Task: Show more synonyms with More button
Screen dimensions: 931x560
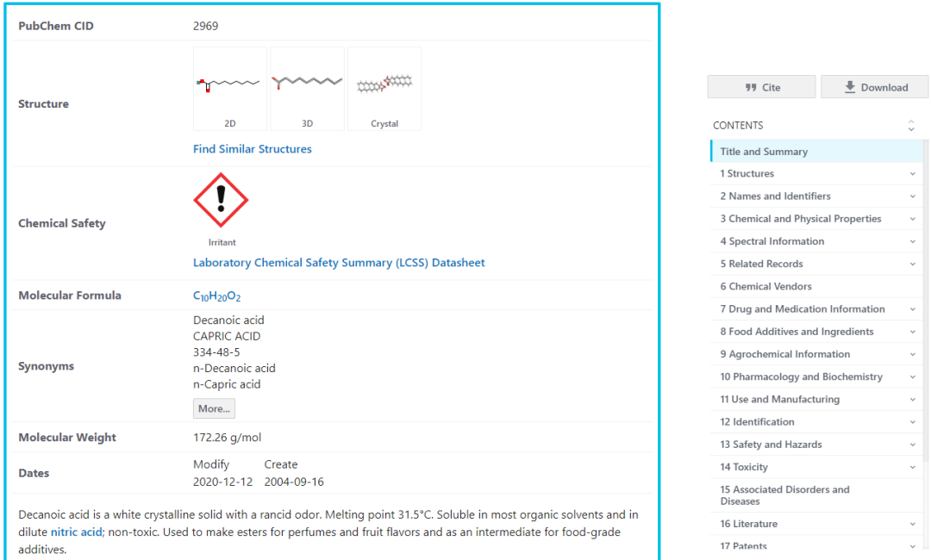Action: coord(214,408)
